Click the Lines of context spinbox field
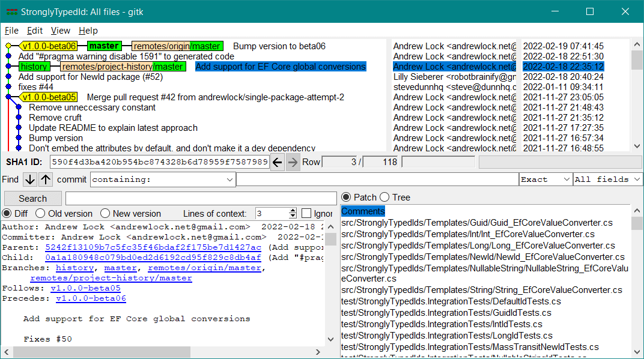The image size is (644, 359). tap(272, 213)
